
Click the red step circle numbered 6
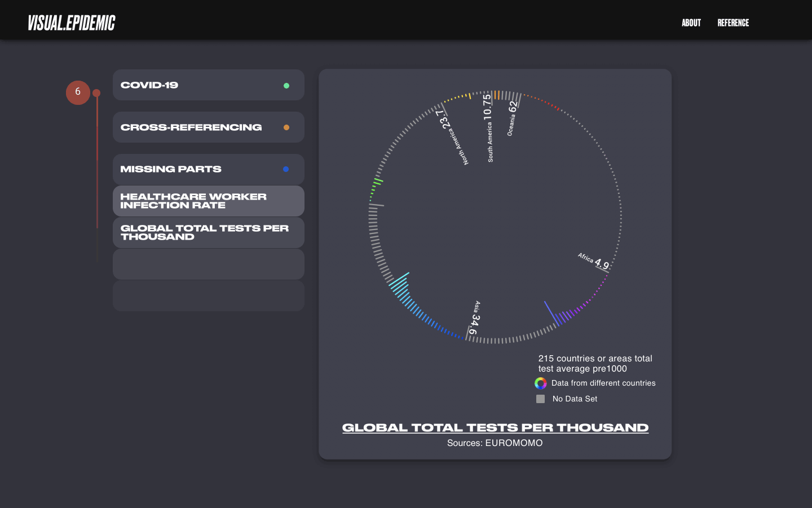point(78,92)
